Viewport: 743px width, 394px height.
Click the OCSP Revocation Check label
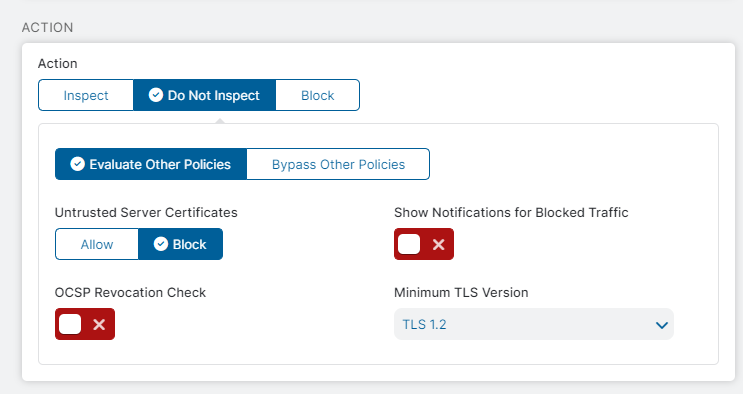(130, 293)
